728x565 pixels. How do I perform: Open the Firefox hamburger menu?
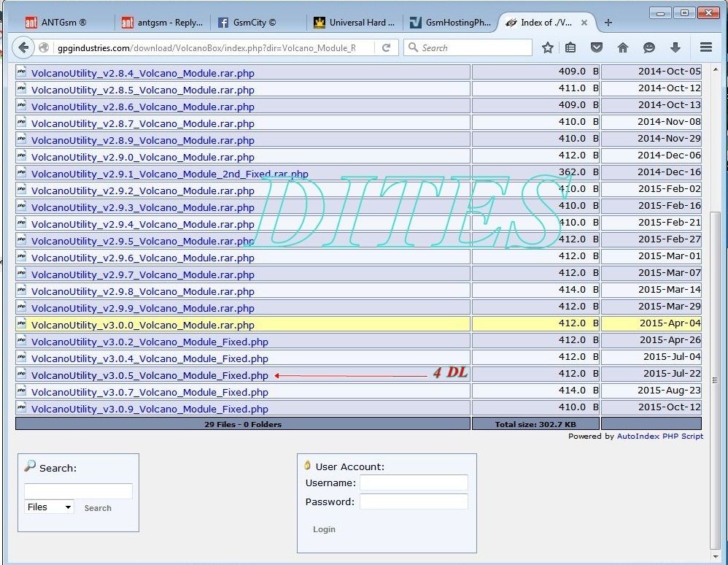(x=706, y=47)
